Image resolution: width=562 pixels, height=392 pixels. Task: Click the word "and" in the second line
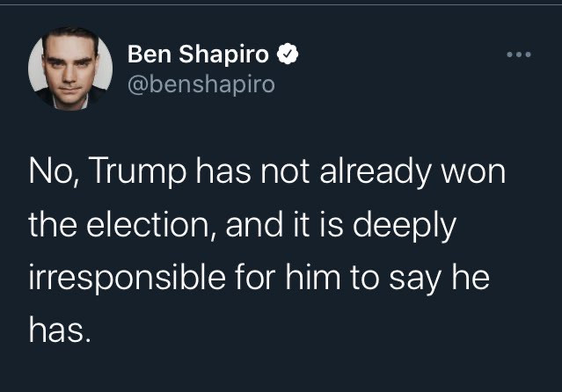click(x=254, y=224)
